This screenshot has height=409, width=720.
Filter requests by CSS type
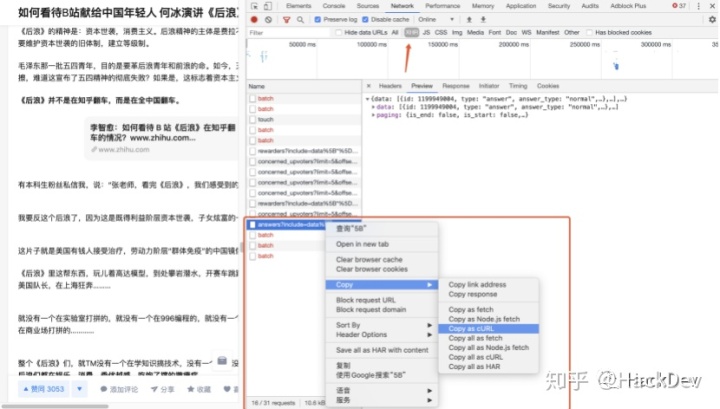pos(440,33)
